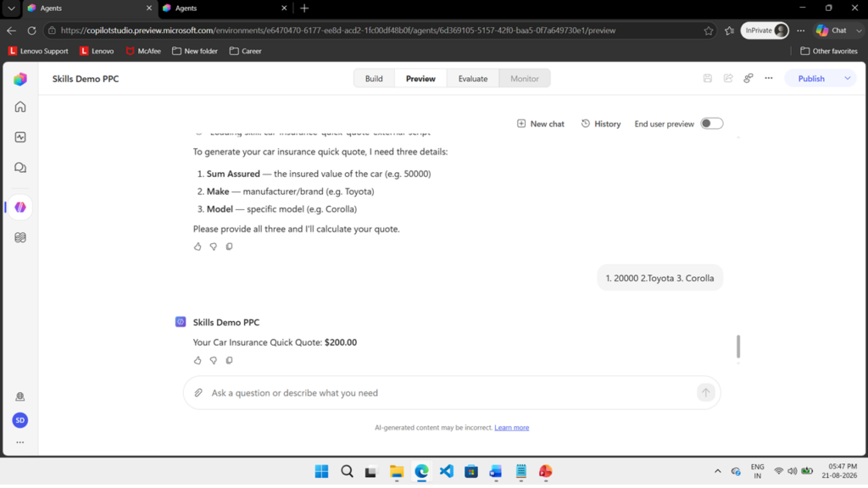Thumbs down the three details message
The image size is (868, 488).
coord(213,247)
